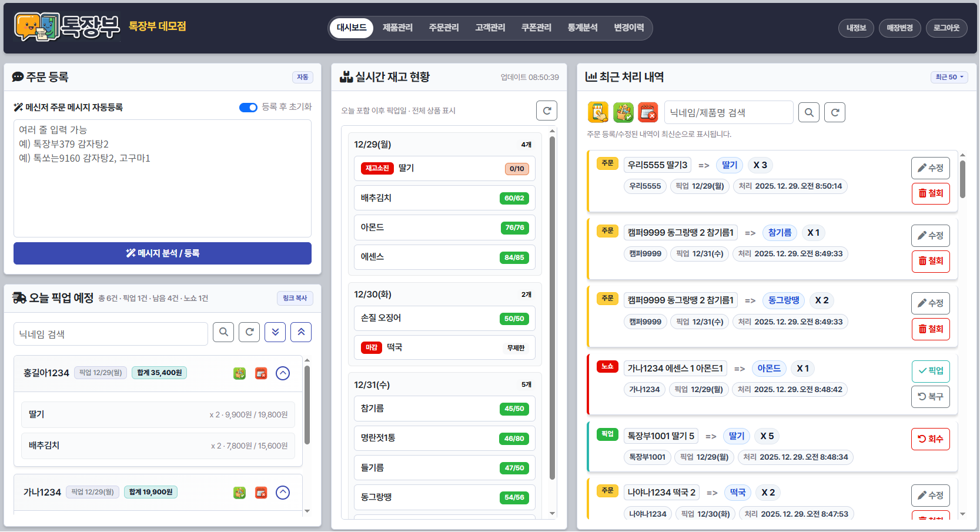Screen dimensions: 980x532
Task: Open the 최근 50 dropdown
Action: pos(948,77)
